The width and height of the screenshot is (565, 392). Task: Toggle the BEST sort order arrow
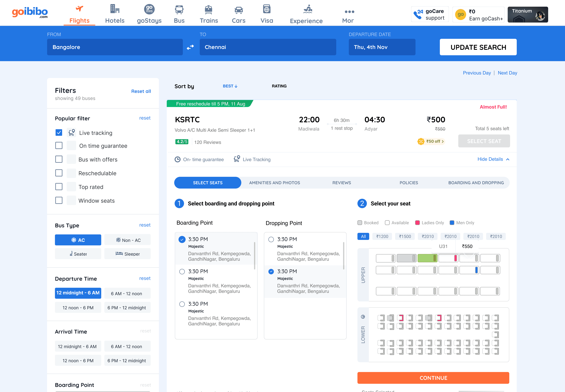point(236,86)
